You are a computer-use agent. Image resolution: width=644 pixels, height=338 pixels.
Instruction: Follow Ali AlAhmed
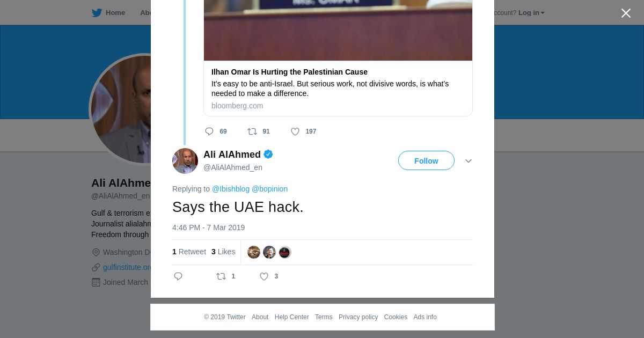point(426,161)
